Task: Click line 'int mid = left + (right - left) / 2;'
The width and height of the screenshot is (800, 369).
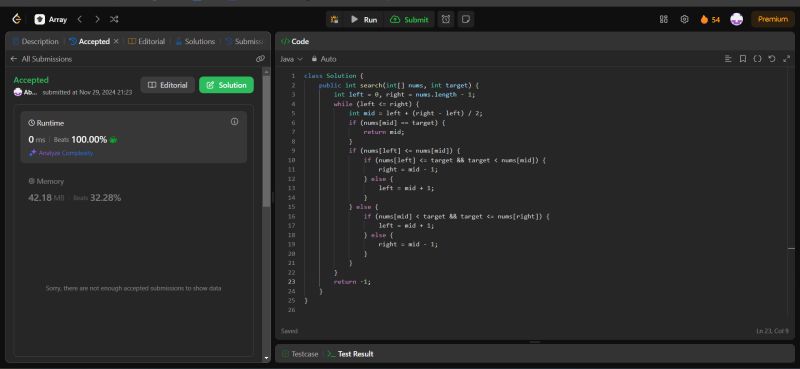Action: pyautogui.click(x=415, y=113)
